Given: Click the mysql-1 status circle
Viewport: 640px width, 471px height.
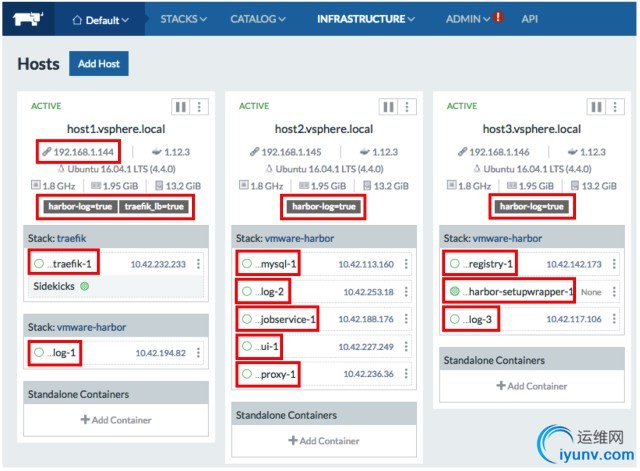Looking at the screenshot, I should click(247, 264).
